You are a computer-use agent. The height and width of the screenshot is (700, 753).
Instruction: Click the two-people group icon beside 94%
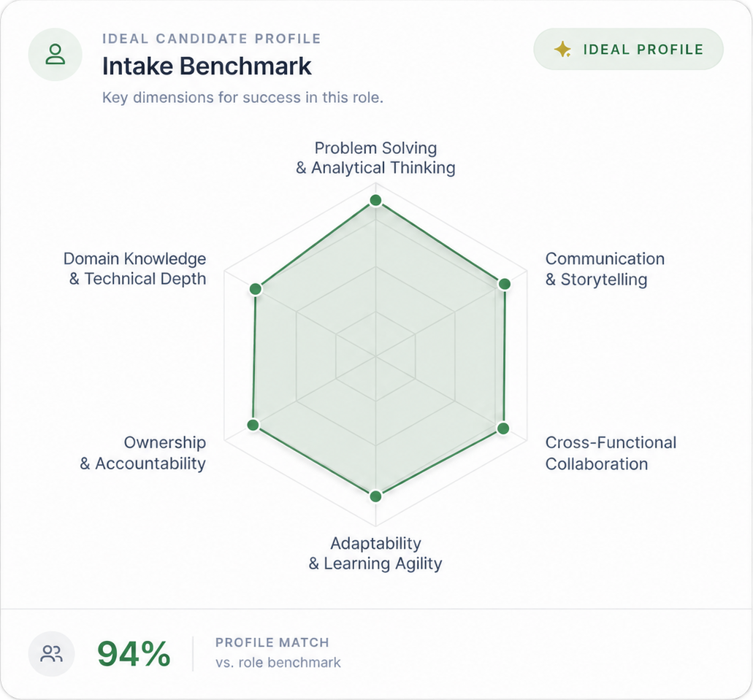(x=51, y=654)
